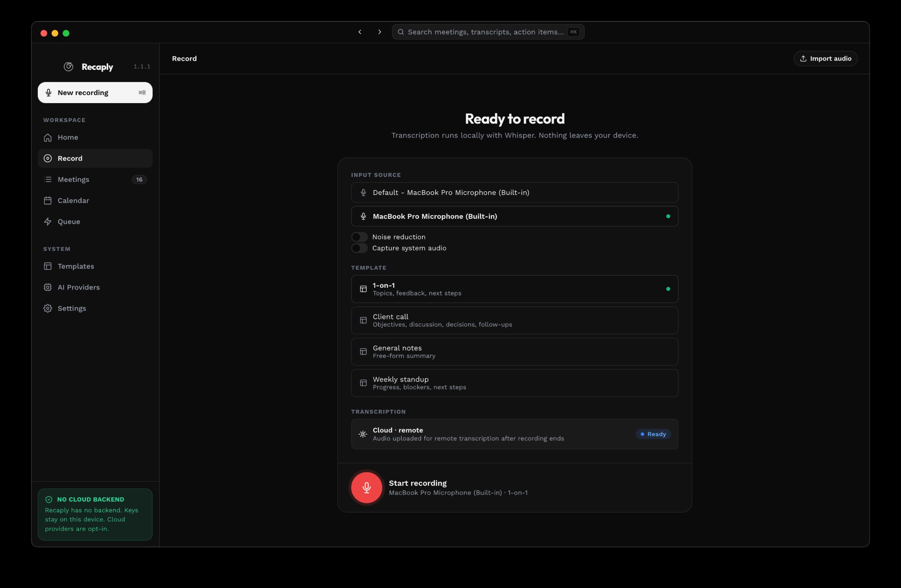901x588 pixels.
Task: Click the Settings gear icon
Action: tap(48, 308)
